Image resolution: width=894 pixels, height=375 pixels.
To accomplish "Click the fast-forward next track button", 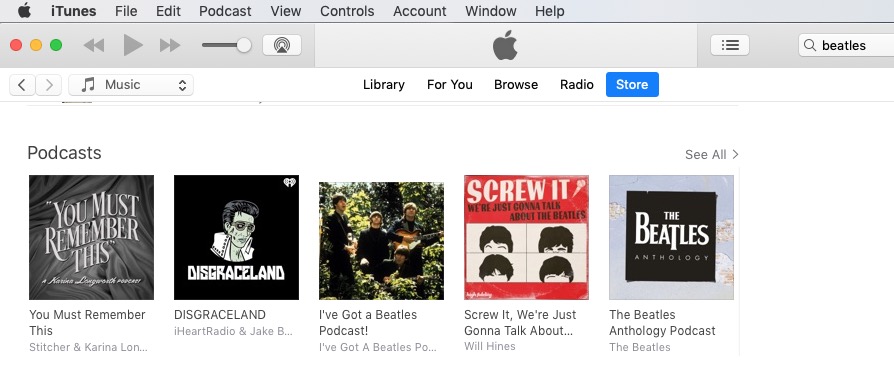I will pos(170,45).
